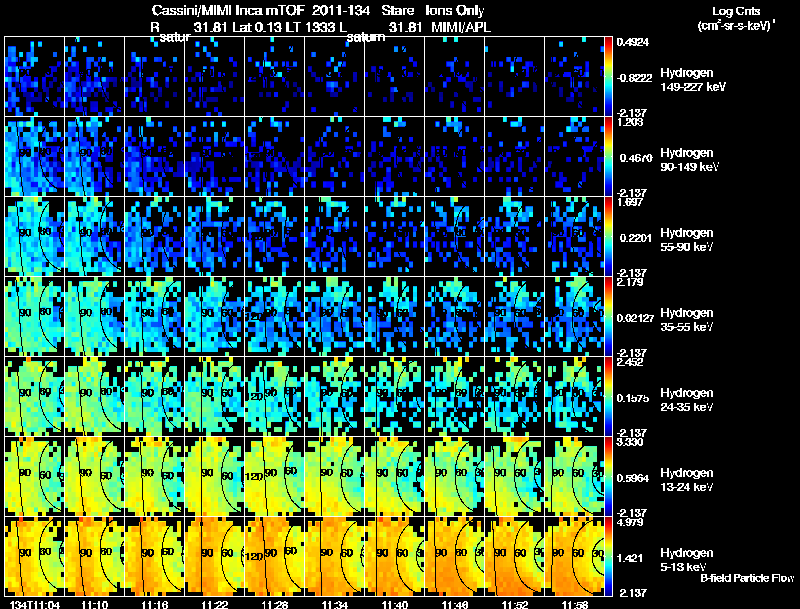Image resolution: width=800 pixels, height=609 pixels.
Task: Select the 24-35 keV image at 11:40
Action: 395,397
